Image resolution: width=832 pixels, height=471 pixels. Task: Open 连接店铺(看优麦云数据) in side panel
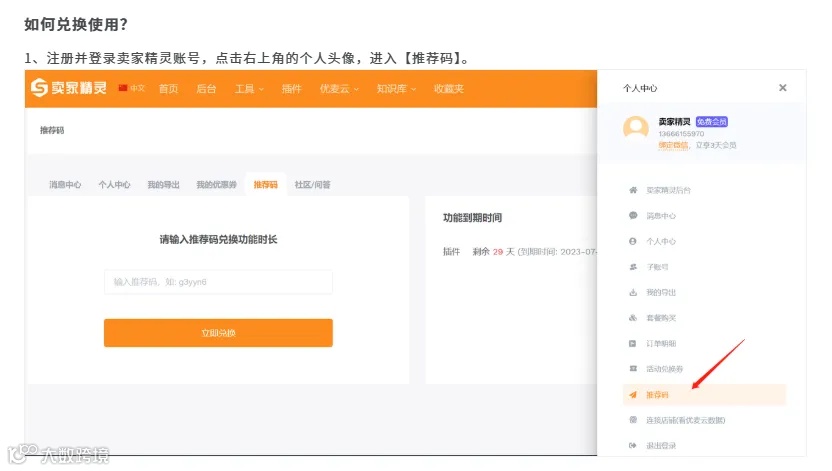click(x=686, y=420)
